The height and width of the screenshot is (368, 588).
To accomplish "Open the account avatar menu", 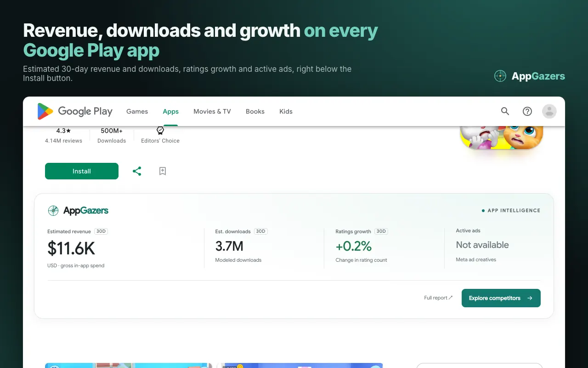I will [x=549, y=111].
